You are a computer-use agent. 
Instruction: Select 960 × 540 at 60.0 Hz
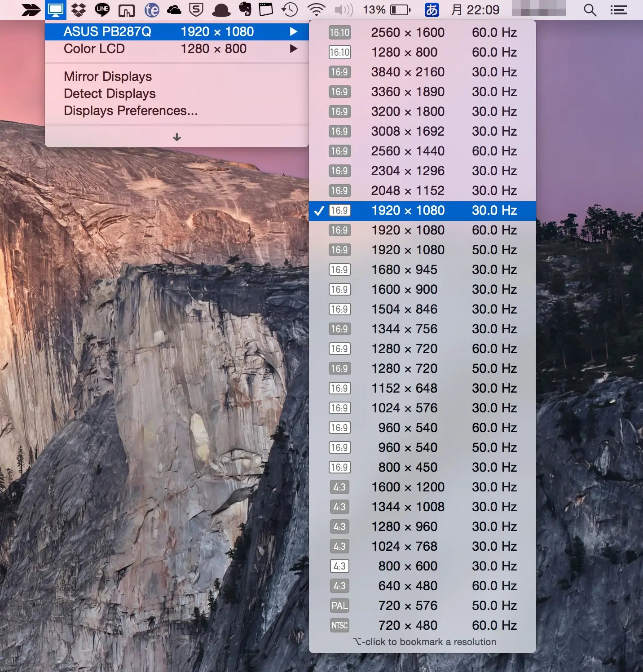tap(423, 428)
